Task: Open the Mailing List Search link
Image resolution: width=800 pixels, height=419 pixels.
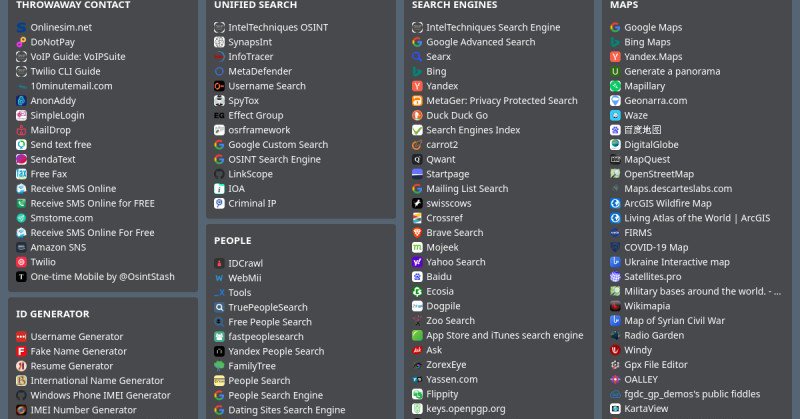Action: (x=467, y=189)
